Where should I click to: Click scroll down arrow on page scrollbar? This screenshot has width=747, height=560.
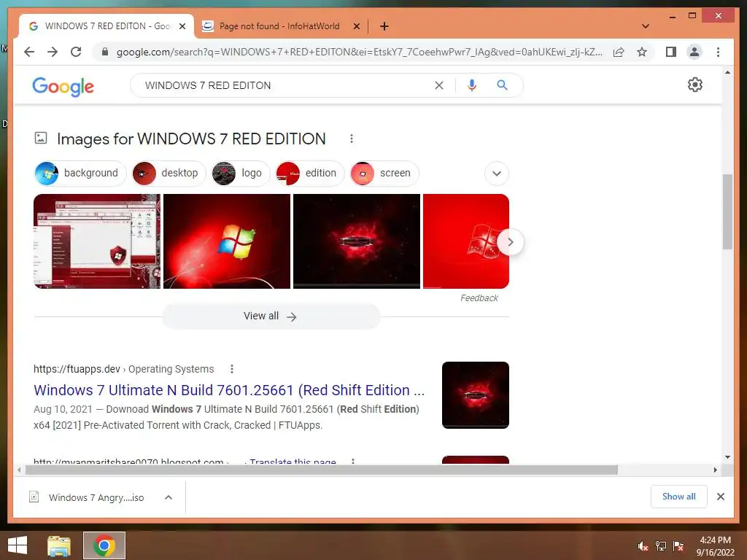point(727,457)
